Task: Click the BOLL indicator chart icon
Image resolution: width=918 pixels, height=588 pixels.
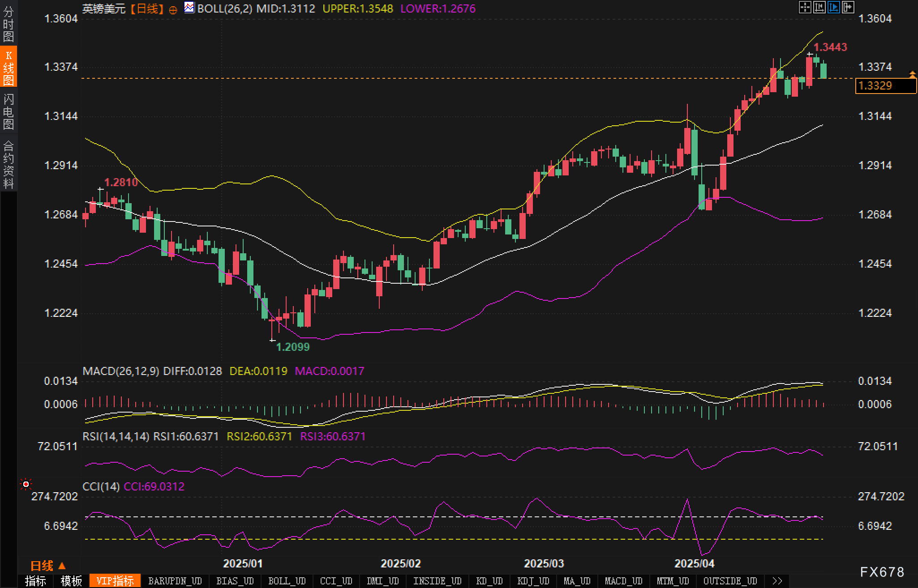Action: (x=189, y=8)
